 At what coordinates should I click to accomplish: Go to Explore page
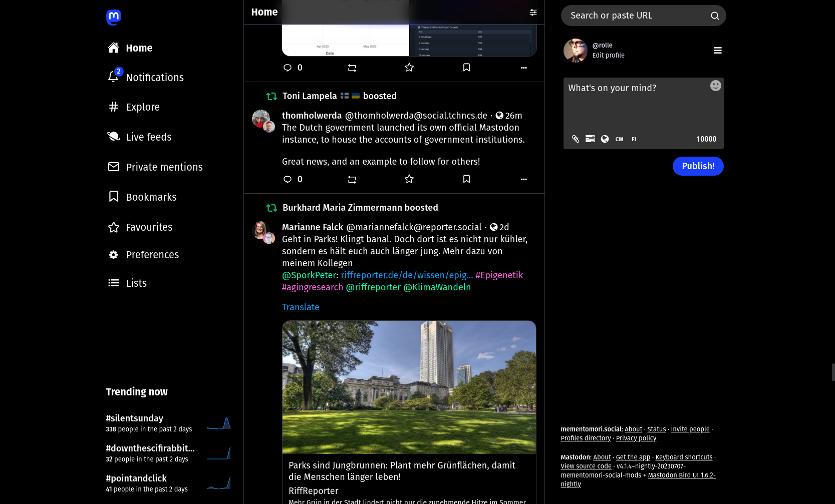point(134,107)
